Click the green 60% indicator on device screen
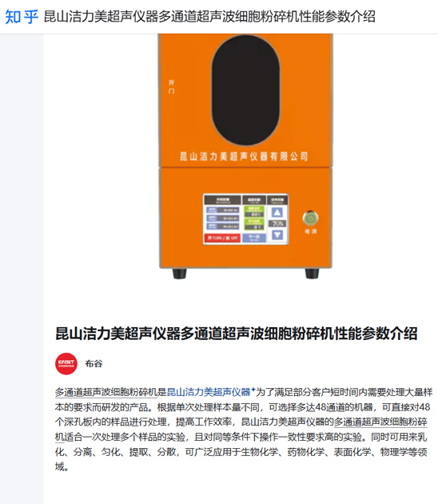This screenshot has width=438, height=504. [x=254, y=212]
